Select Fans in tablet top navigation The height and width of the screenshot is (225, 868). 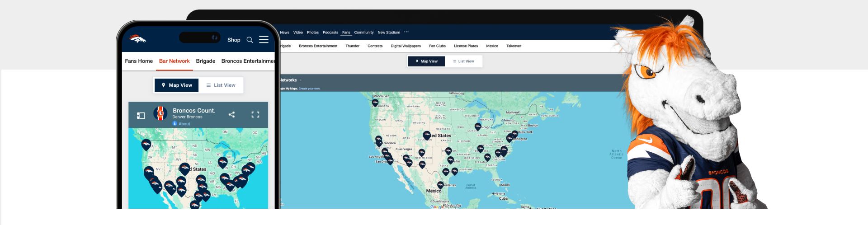(x=346, y=33)
